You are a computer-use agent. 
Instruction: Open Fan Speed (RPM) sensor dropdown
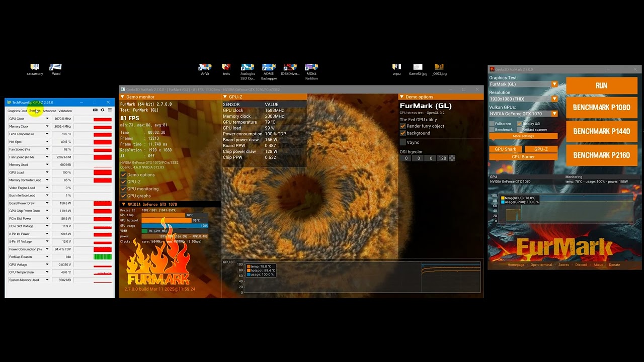tap(47, 157)
